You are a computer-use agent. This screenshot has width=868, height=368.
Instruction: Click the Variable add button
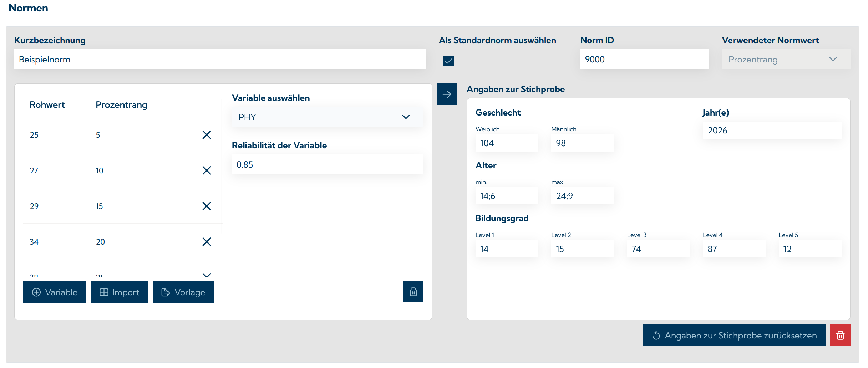[x=55, y=292]
